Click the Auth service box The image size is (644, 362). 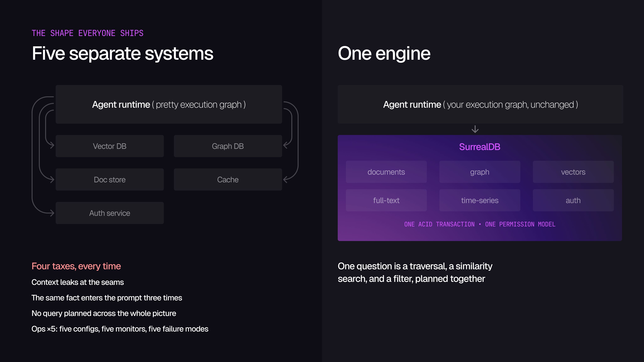pos(110,213)
